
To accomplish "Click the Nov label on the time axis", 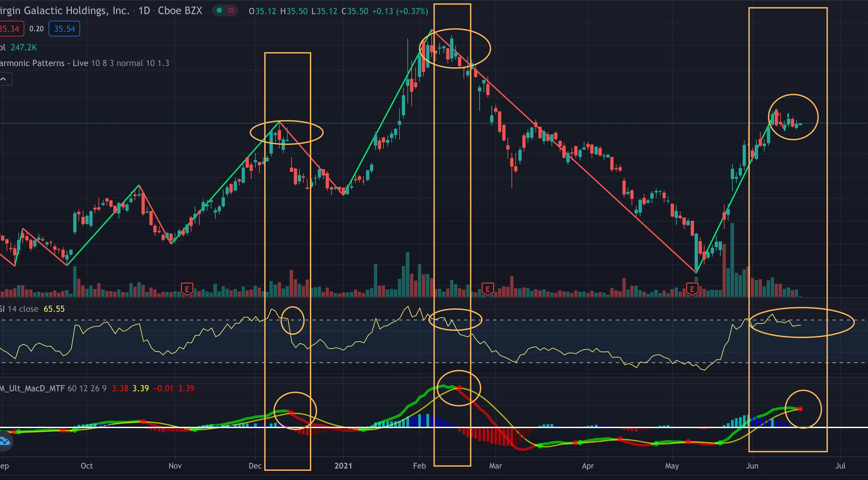I will click(175, 466).
